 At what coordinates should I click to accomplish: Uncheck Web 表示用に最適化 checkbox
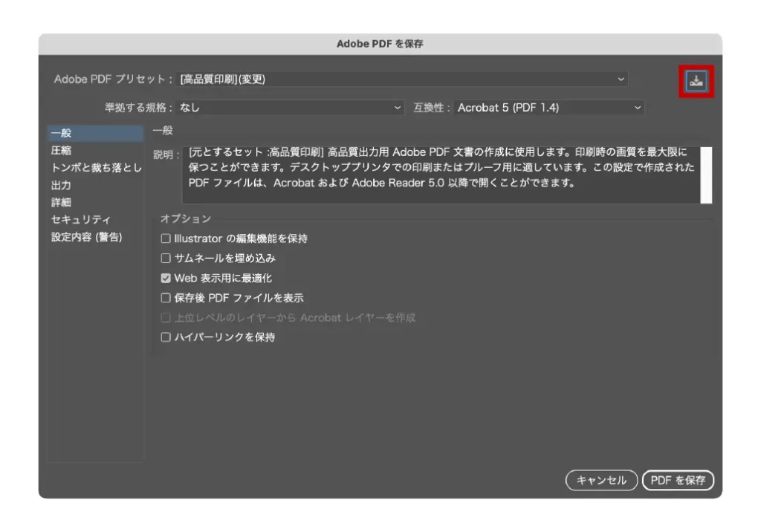(x=166, y=279)
